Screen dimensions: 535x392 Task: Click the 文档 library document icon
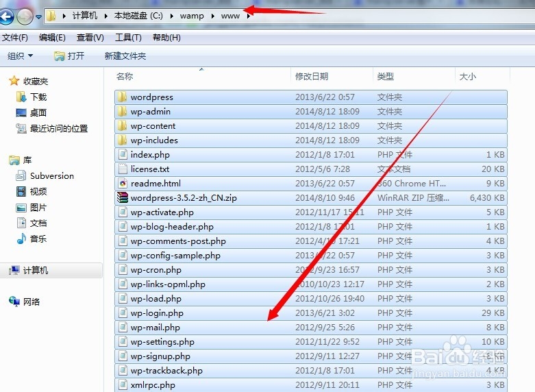pyautogui.click(x=21, y=223)
